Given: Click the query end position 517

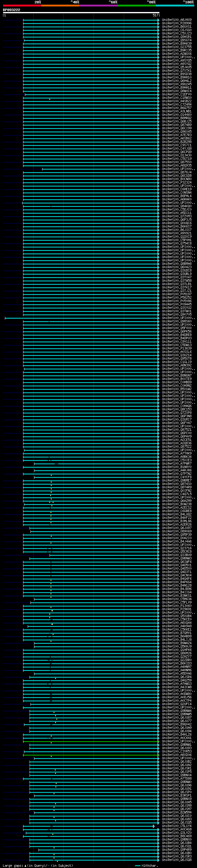Looking at the screenshot, I should coord(155,15).
